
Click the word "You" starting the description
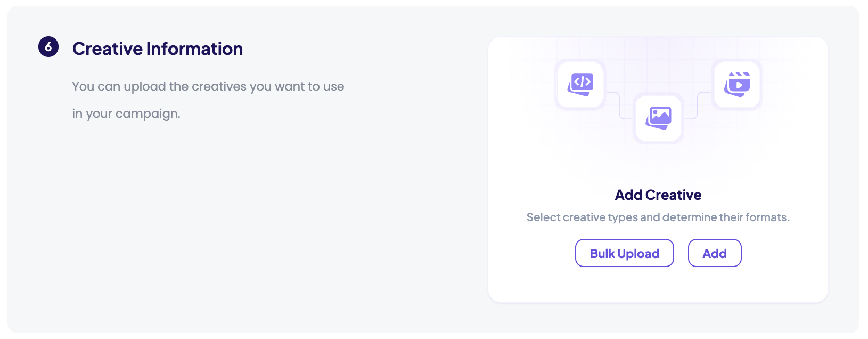pos(83,87)
